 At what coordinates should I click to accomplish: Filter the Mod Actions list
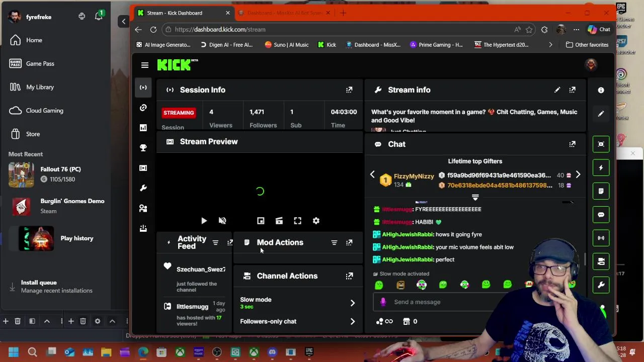[x=334, y=243]
